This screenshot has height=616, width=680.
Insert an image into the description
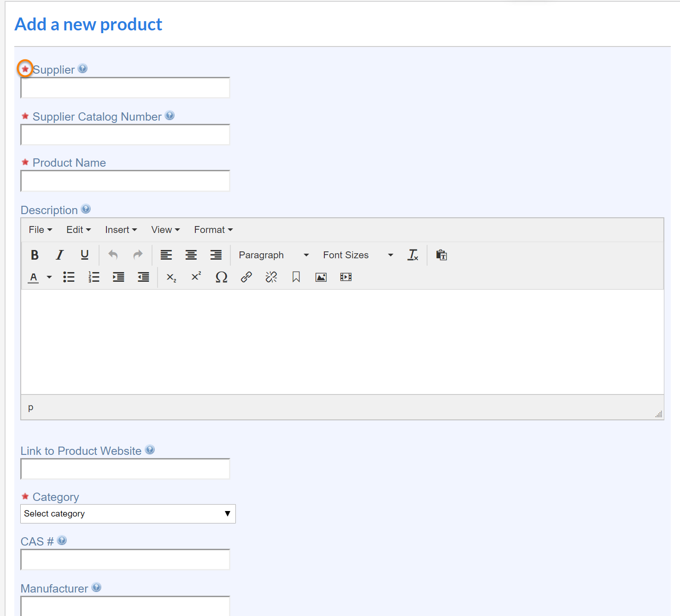321,277
